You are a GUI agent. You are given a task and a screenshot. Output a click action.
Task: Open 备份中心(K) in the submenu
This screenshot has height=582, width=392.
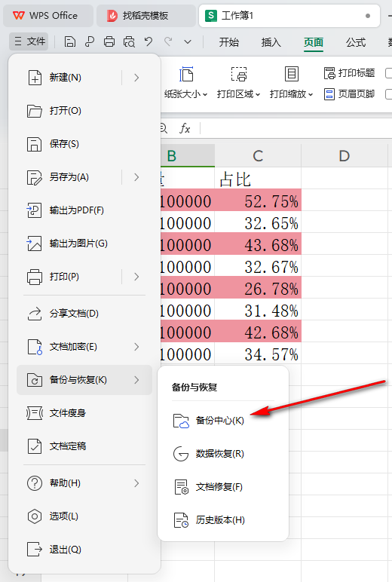(x=222, y=421)
